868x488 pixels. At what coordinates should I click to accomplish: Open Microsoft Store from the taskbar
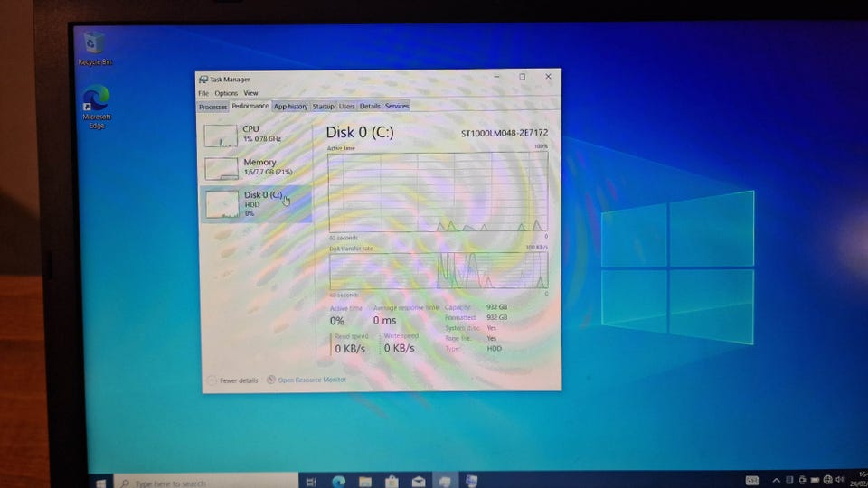(x=392, y=482)
